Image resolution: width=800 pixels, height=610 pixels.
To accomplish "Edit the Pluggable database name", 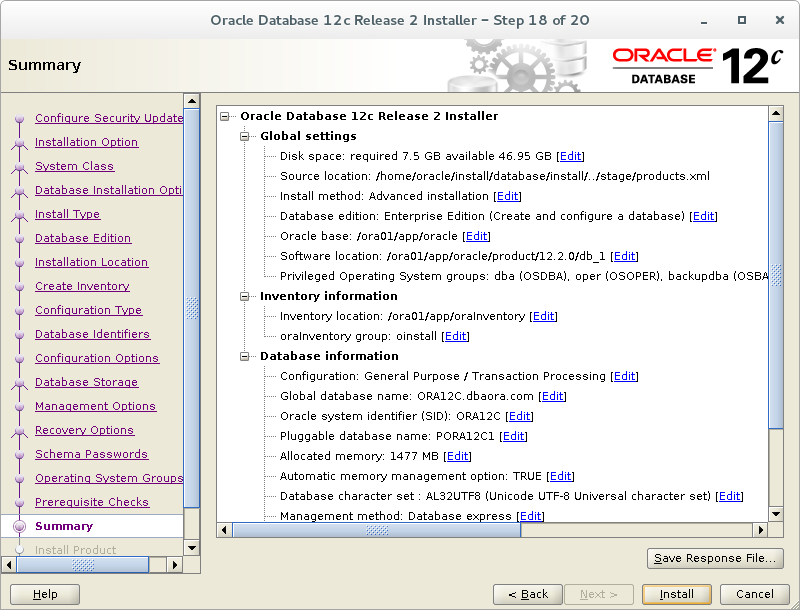I will (514, 436).
